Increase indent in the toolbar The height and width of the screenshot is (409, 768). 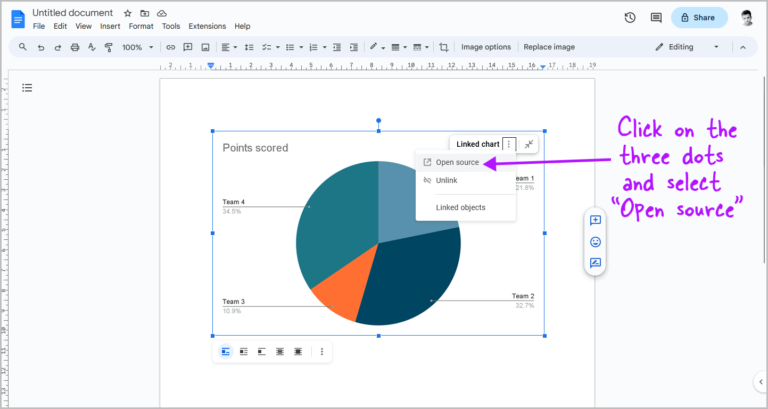(354, 48)
